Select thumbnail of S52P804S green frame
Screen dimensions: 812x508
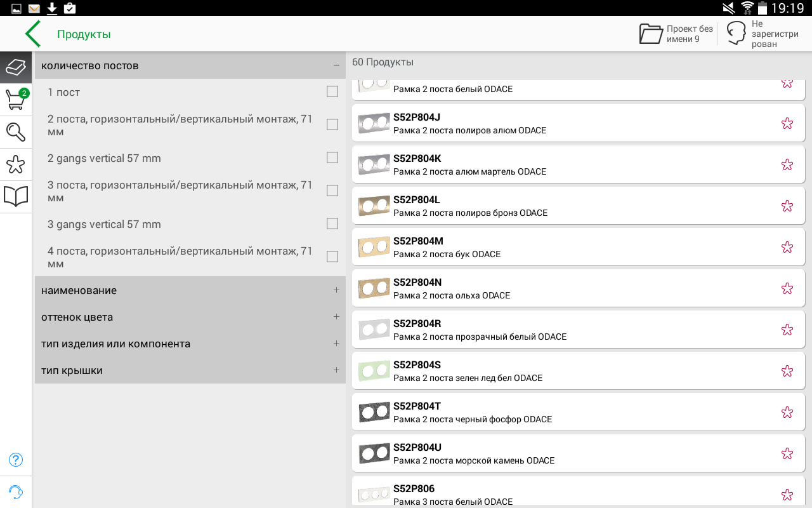pos(374,371)
